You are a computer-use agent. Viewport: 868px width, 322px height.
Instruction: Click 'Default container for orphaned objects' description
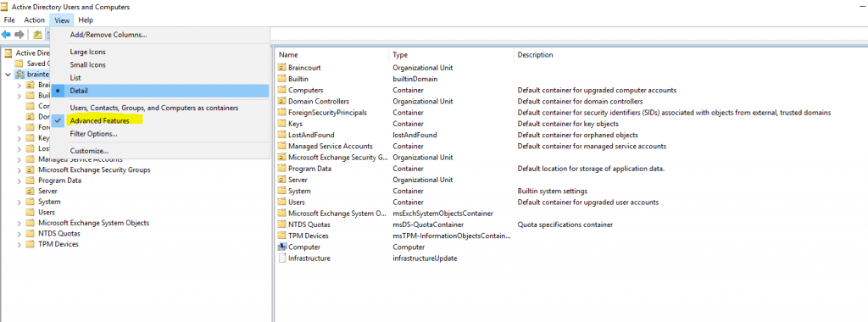(x=577, y=135)
